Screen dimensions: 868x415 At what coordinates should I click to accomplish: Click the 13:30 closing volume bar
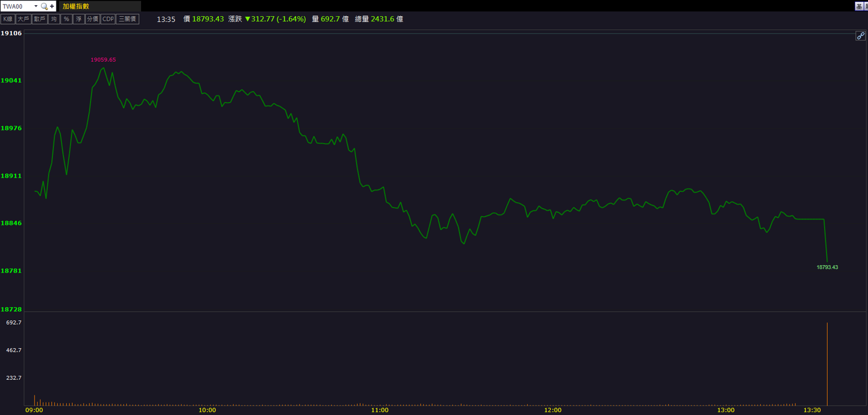coord(827,364)
